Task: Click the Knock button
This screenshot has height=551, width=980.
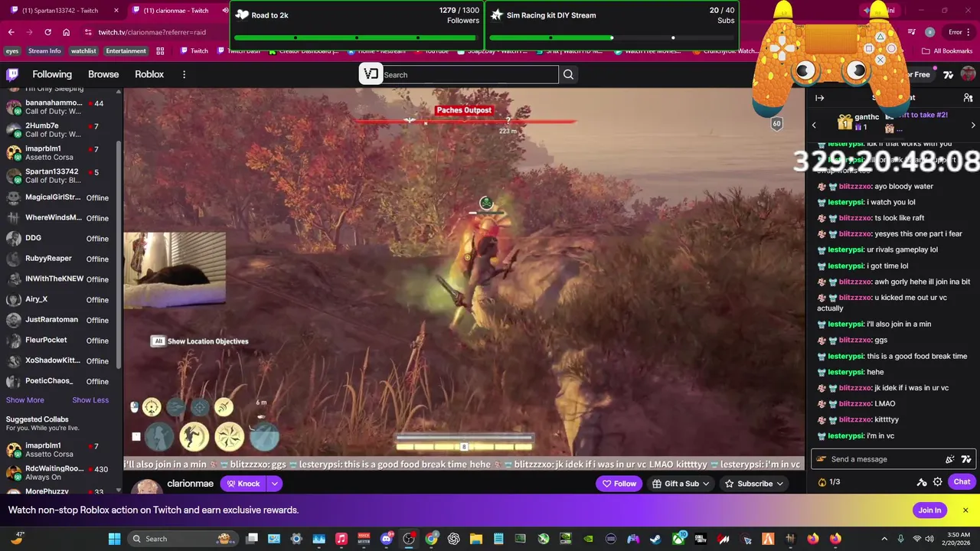Action: (x=243, y=484)
